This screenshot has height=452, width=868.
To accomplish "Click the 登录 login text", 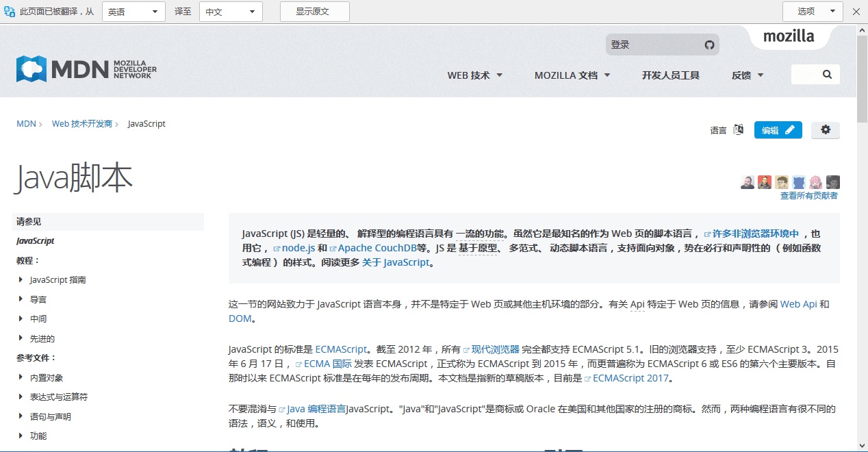I will (x=620, y=45).
